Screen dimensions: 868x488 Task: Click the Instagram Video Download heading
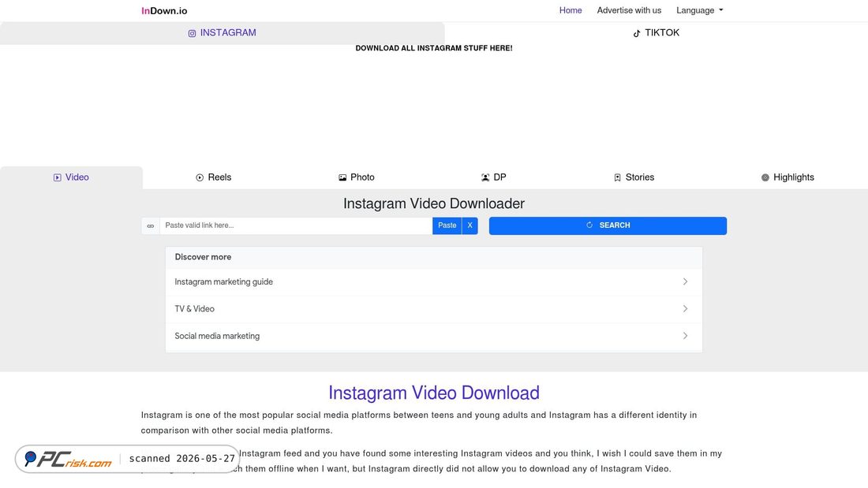click(x=434, y=393)
